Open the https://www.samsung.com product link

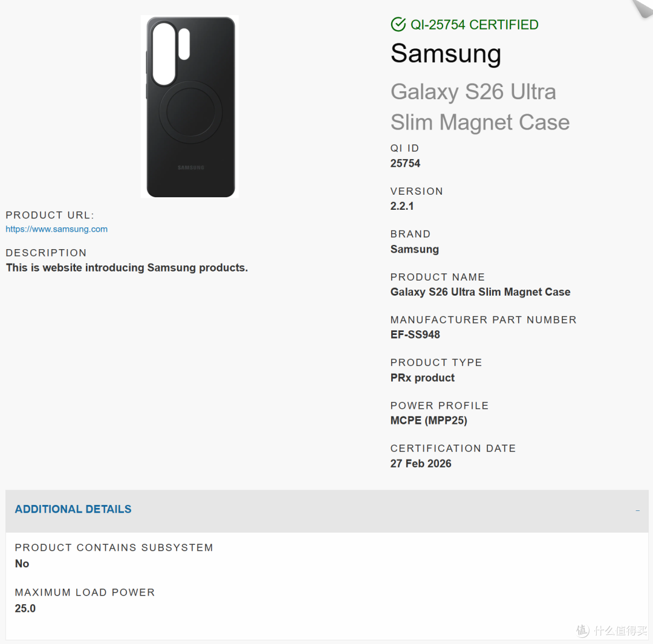[56, 229]
